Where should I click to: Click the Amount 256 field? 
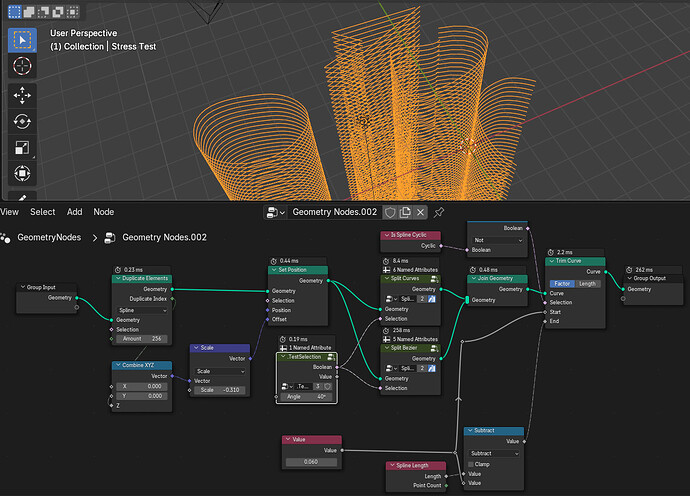(142, 339)
